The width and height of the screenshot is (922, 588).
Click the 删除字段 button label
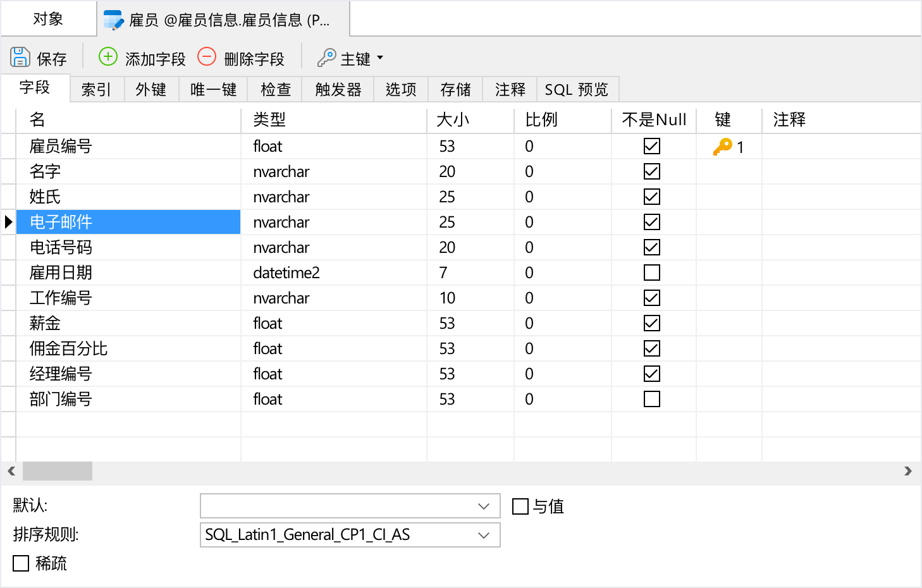tap(254, 59)
